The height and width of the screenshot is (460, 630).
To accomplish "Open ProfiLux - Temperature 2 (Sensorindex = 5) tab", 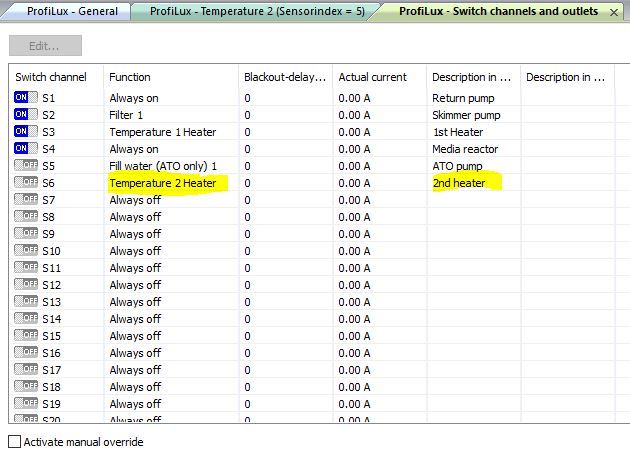I will click(257, 11).
